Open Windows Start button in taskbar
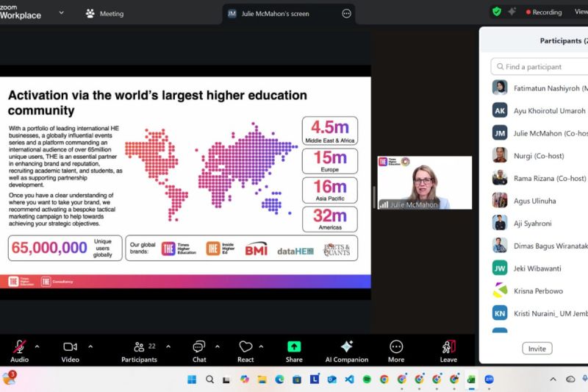 (x=192, y=379)
